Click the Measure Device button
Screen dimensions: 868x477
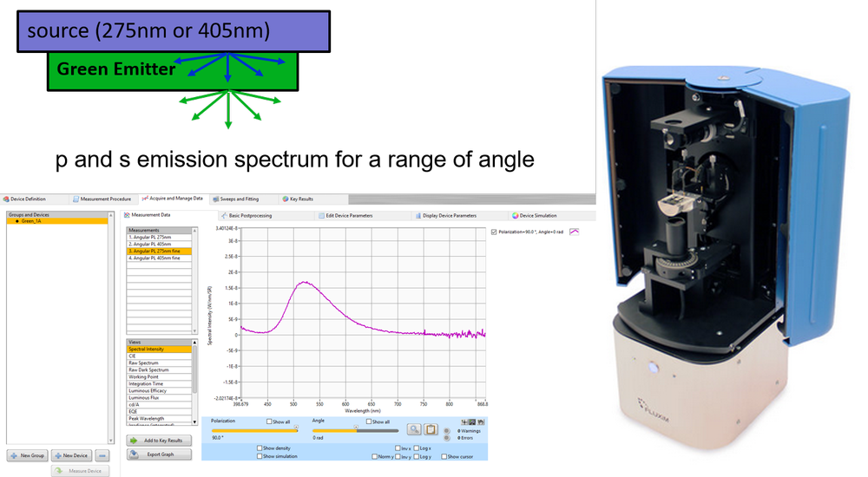80,471
